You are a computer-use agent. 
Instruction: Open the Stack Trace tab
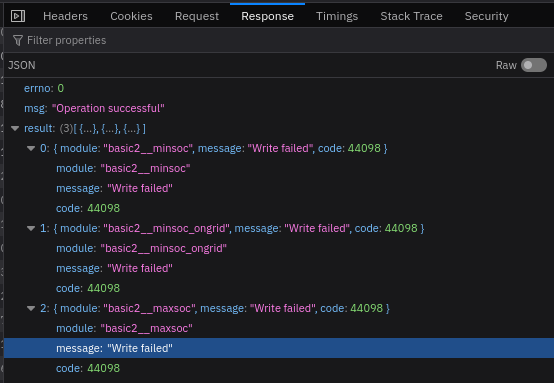(411, 16)
